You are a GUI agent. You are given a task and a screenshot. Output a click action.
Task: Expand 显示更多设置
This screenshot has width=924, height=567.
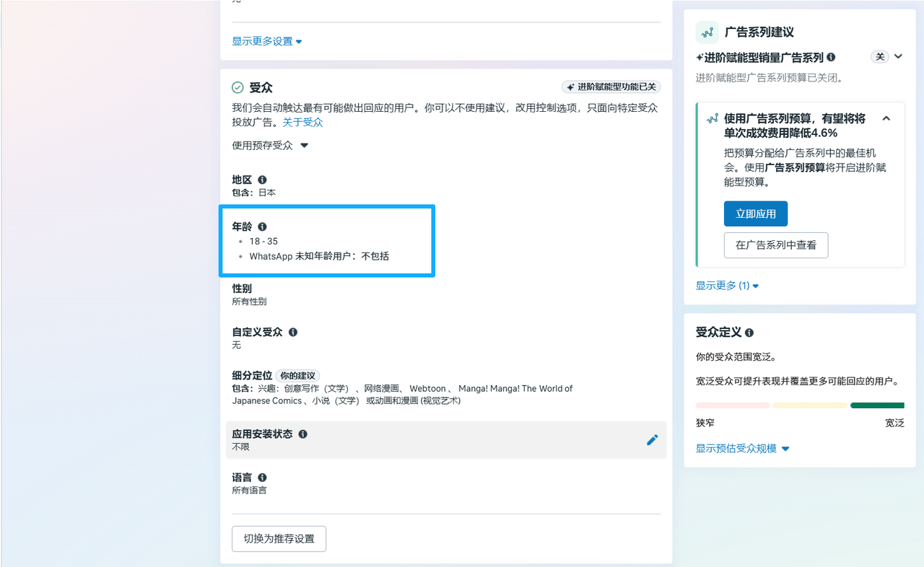267,41
